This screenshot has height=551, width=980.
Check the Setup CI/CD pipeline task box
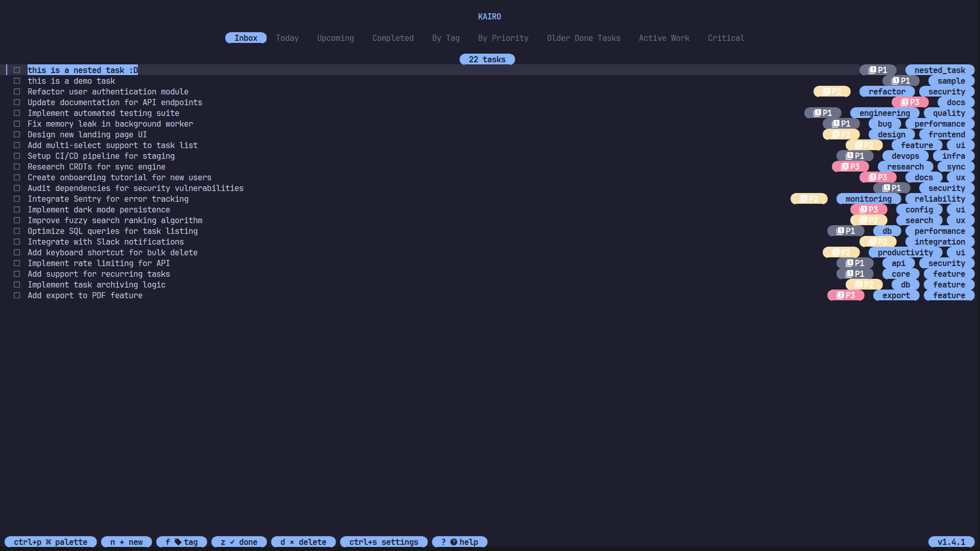coord(17,156)
